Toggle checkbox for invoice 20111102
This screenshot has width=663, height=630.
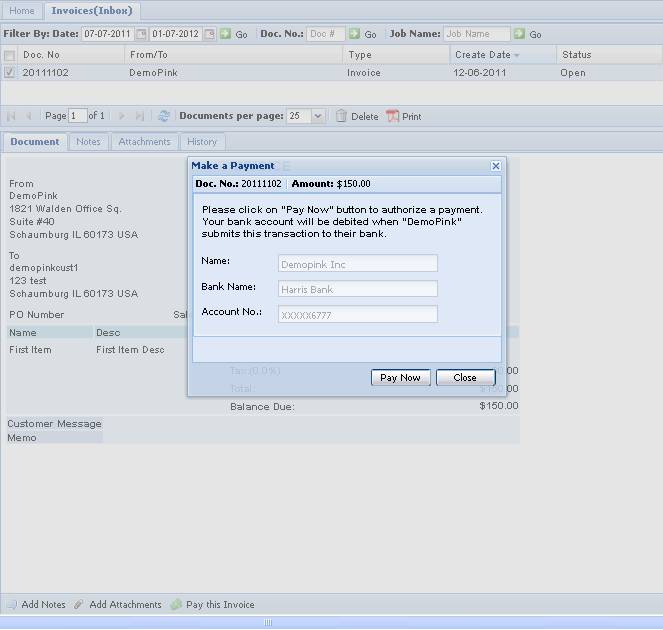point(10,73)
